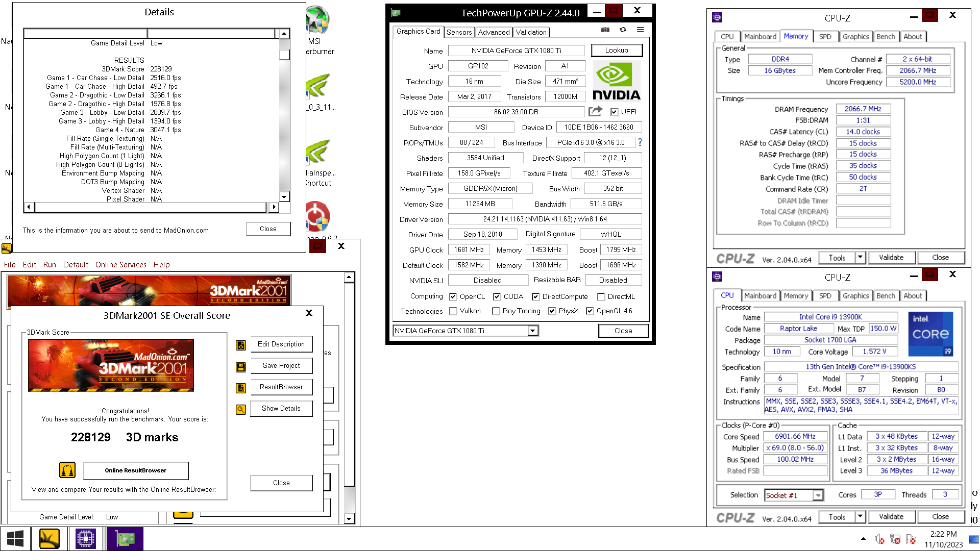Image resolution: width=980 pixels, height=551 pixels.
Task: Click the CPU-Z Memory window app icon
Action: [717, 17]
